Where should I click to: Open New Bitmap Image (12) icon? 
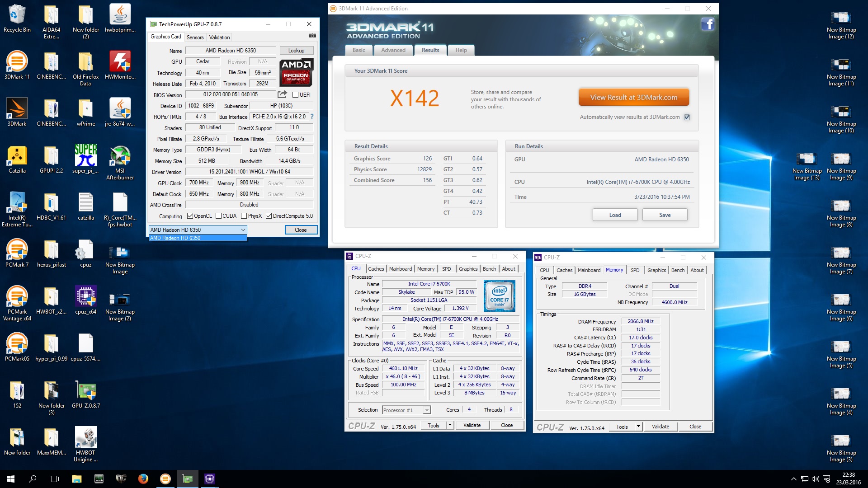tap(841, 25)
